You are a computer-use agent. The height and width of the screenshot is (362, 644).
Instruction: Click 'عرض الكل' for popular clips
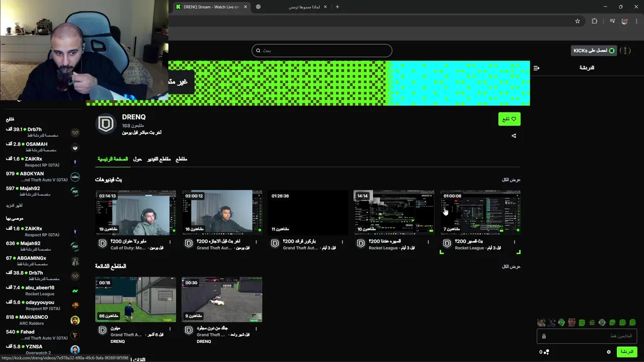[x=511, y=266]
